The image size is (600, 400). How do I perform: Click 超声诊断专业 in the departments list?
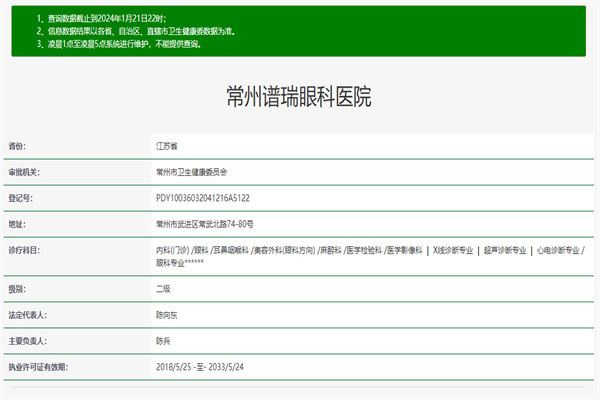pyautogui.click(x=505, y=250)
